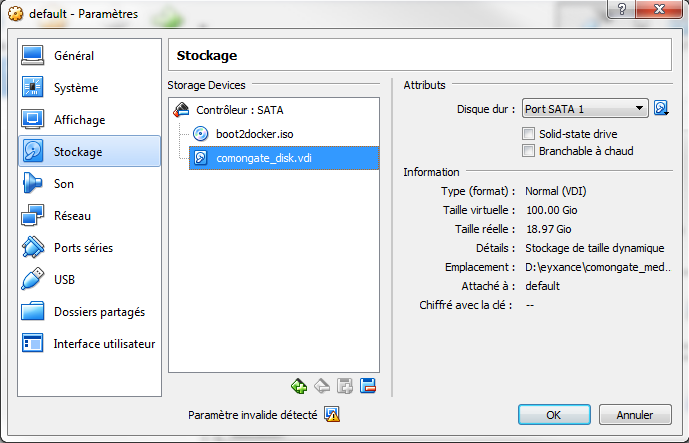Click the Interface utilisateur window icon
Image resolution: width=689 pixels, height=443 pixels.
tap(33, 343)
